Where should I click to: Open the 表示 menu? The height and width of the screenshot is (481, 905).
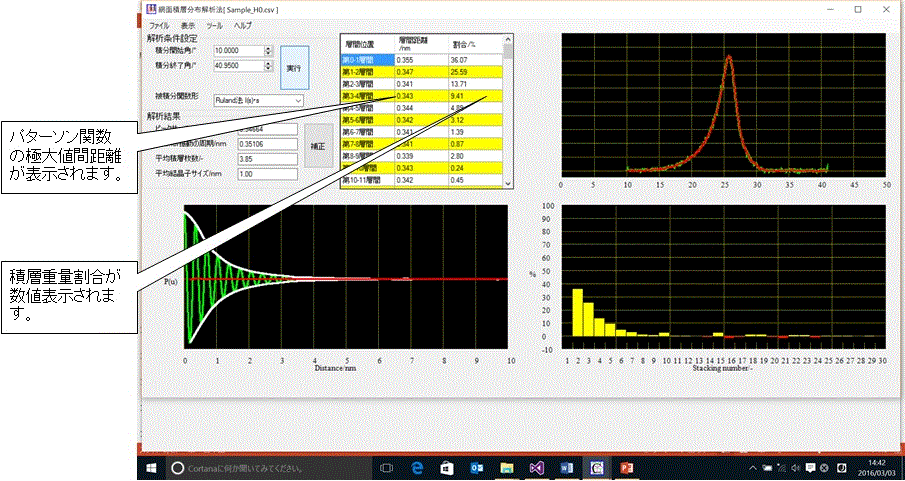click(188, 23)
